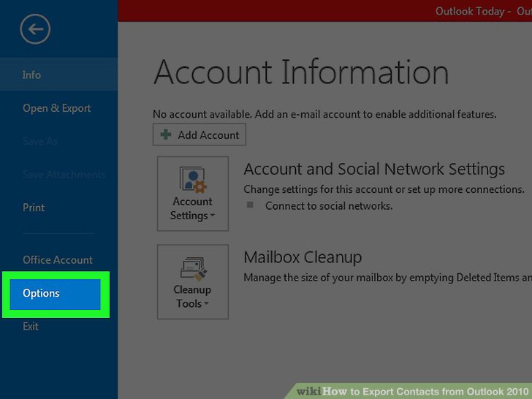Click the Cleanup Tools mailbox brush icon
This screenshot has height=399, width=532.
tap(193, 269)
